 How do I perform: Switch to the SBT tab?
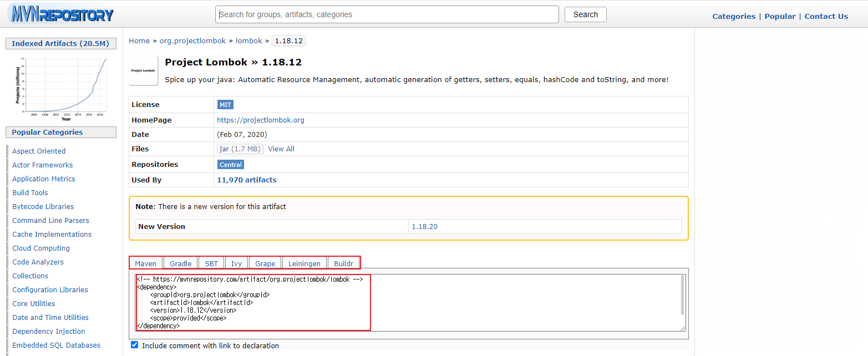[211, 263]
